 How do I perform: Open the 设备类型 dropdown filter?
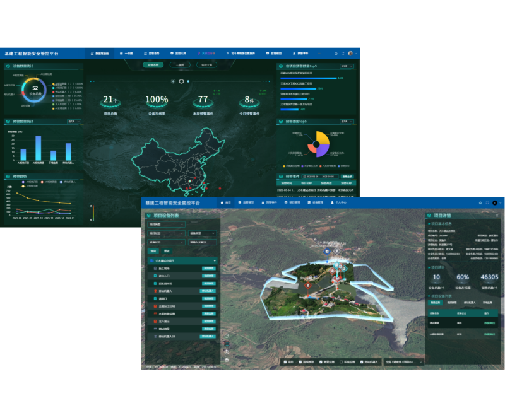click(202, 233)
